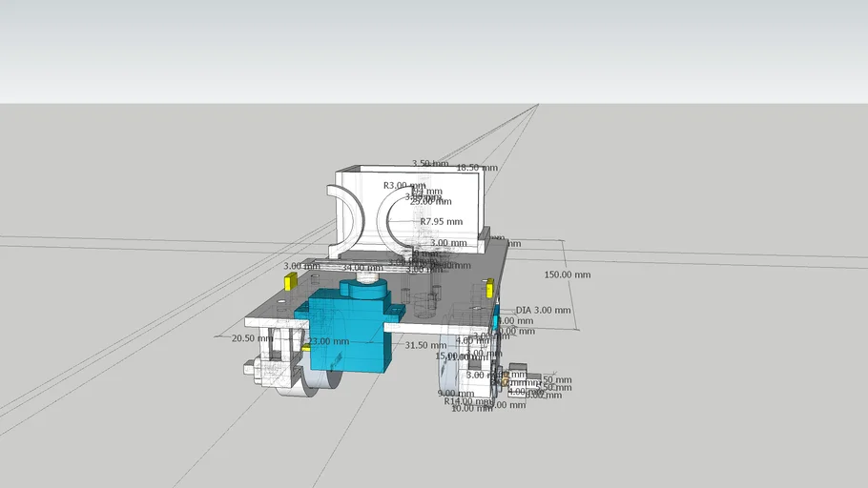Select the R14.00 mm radius label
Viewport: 868px width, 488px height.
click(467, 401)
